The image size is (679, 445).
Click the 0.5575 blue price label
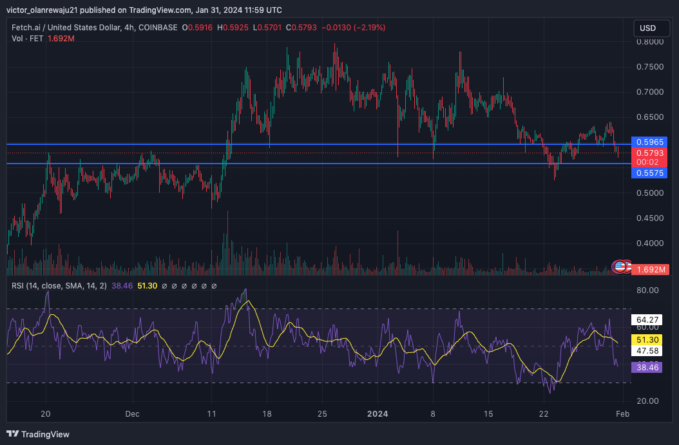click(x=649, y=173)
